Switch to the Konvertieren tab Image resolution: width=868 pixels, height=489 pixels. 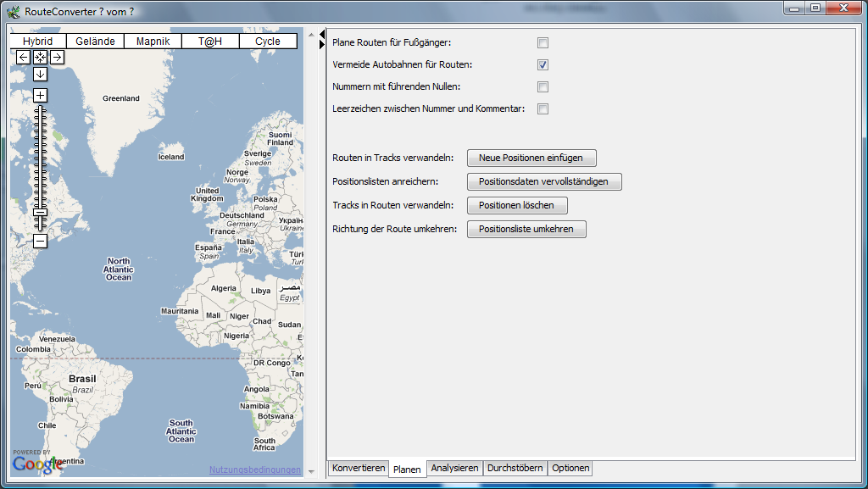(x=358, y=468)
